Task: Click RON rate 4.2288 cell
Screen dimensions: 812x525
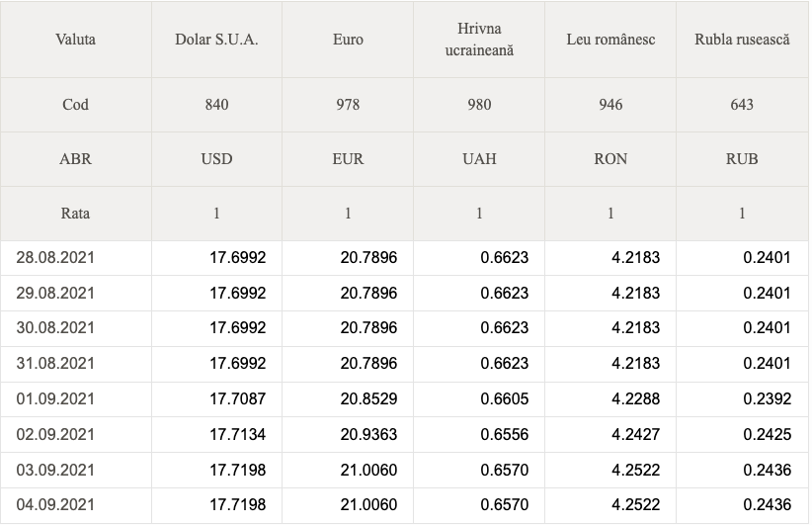Action: coord(610,399)
